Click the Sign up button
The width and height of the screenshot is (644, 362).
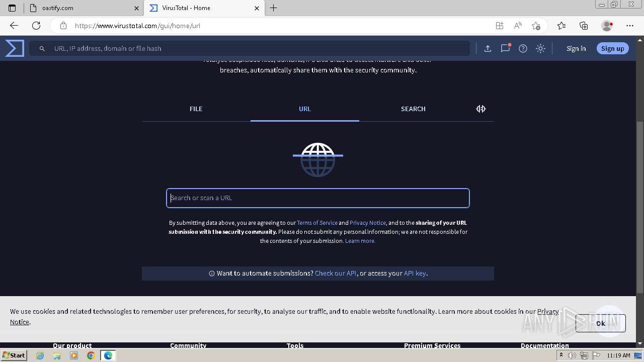coord(612,48)
